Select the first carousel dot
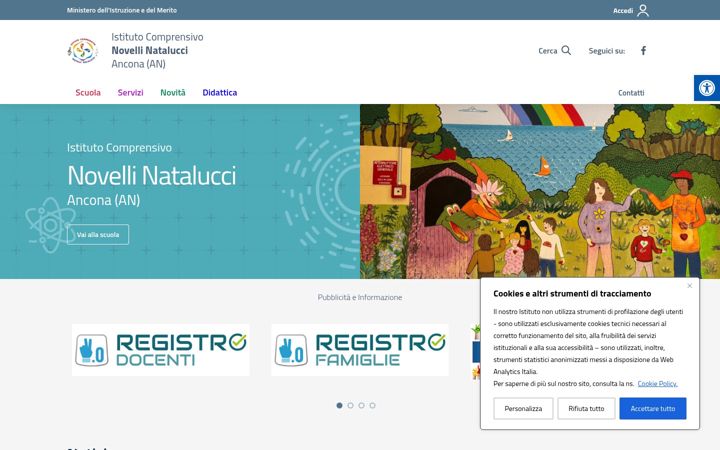This screenshot has height=450, width=720. coord(339,405)
